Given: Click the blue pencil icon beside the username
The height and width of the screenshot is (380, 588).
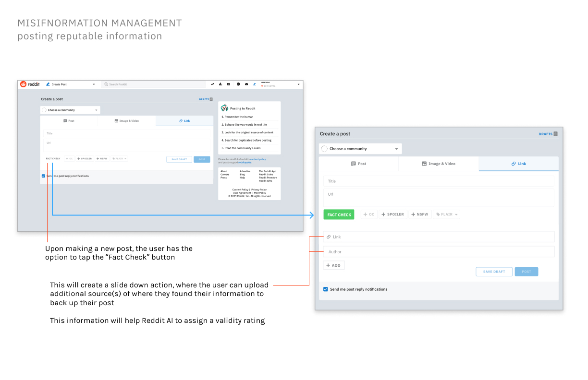Looking at the screenshot, I should point(255,84).
